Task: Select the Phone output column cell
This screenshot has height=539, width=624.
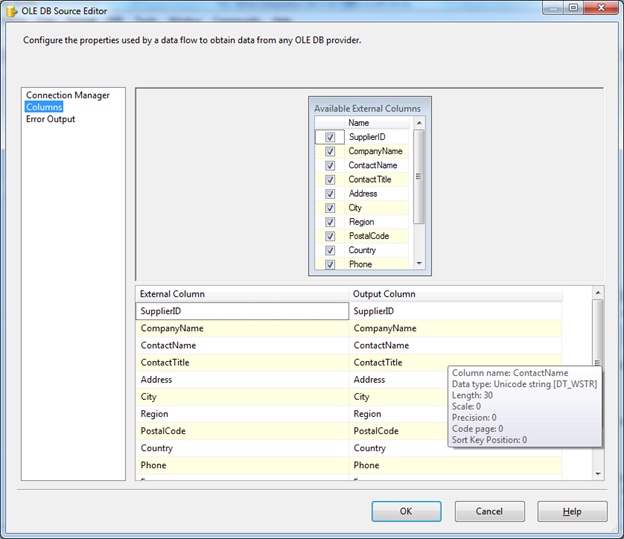Action: [x=455, y=465]
